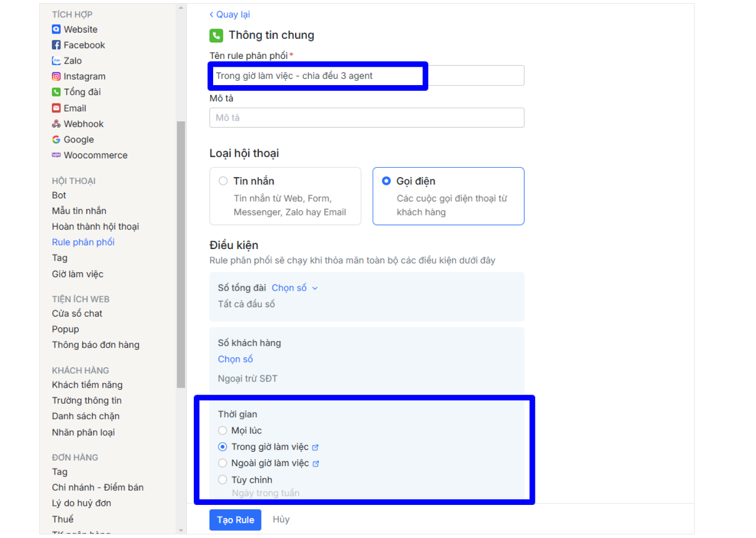Select the Mọi lúc time option
Image resolution: width=756 pixels, height=538 pixels.
point(223,431)
